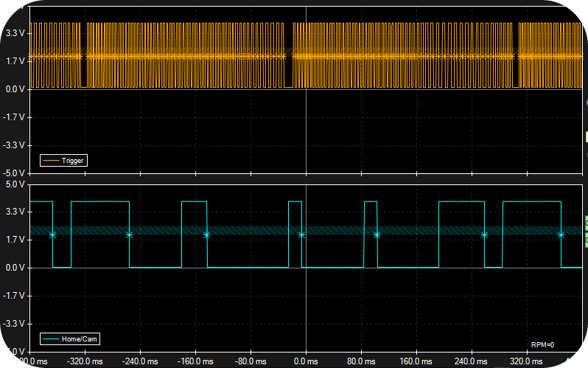Click the cyan line swatch in Home/Cam legend
The height and width of the screenshot is (368, 588).
click(51, 339)
